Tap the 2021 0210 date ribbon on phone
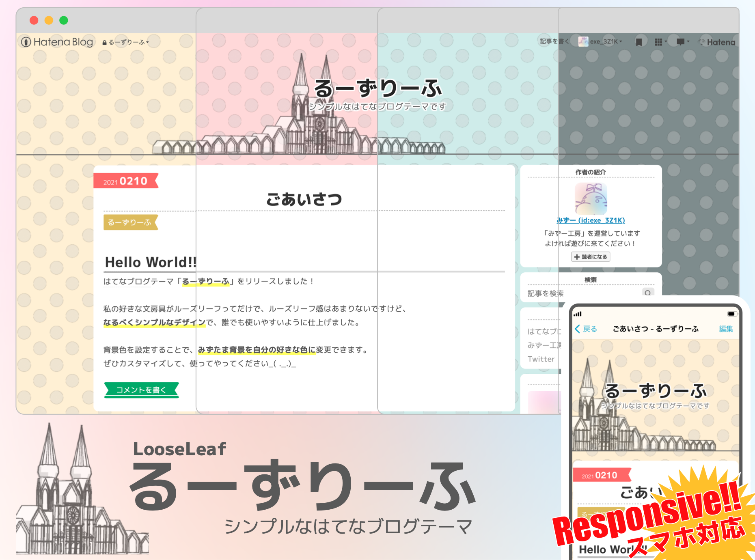 tap(602, 475)
